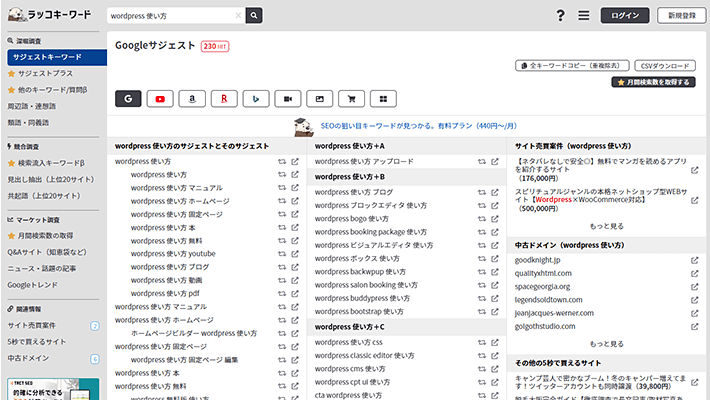The height and width of the screenshot is (400, 710).
Task: Select the shopping cart suggest source icon
Action: [351, 99]
